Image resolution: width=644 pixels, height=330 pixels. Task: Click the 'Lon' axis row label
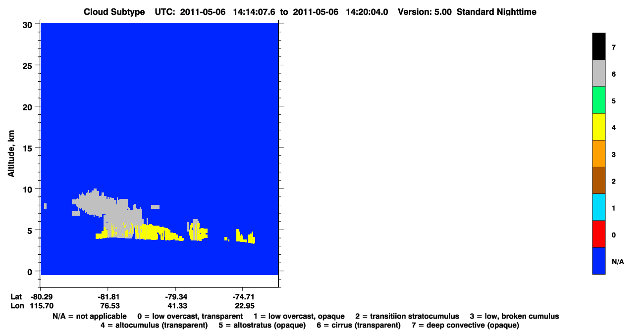click(x=16, y=305)
